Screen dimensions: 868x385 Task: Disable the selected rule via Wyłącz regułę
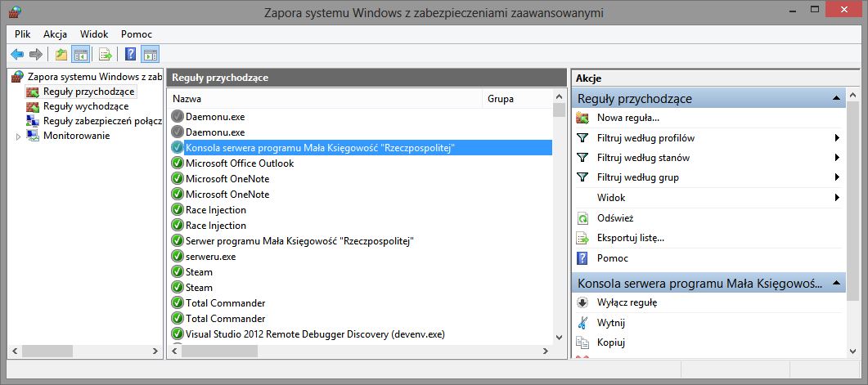click(627, 302)
